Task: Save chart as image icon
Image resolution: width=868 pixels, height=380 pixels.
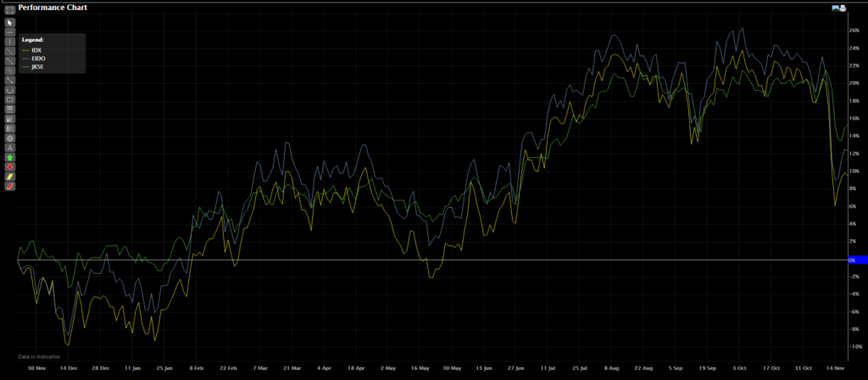Action: (x=836, y=7)
